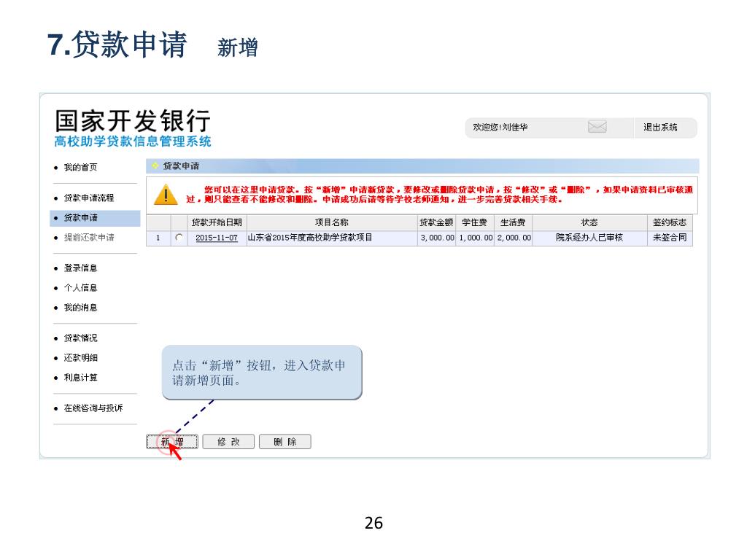
Task: Open 登录信息 sidebar item
Action: (80, 268)
